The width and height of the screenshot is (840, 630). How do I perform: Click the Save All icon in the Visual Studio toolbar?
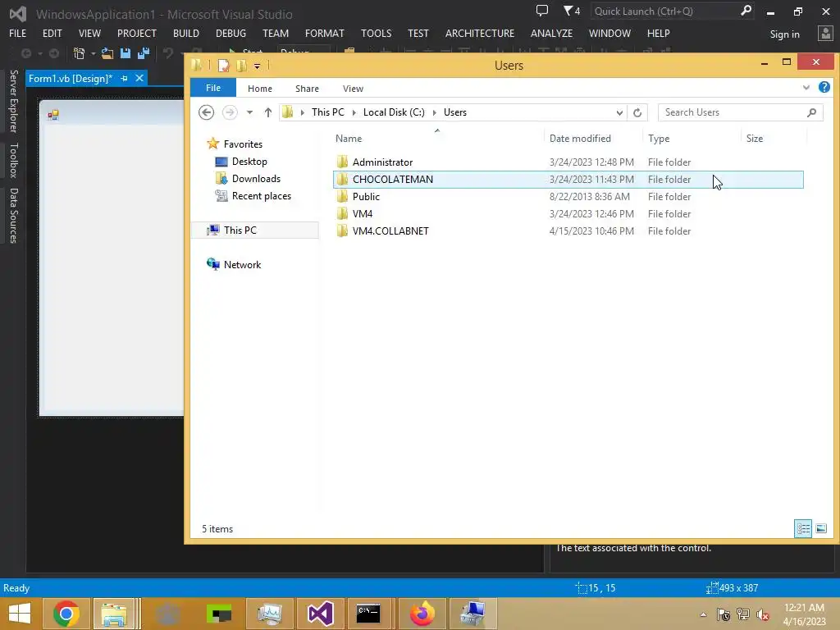[x=144, y=53]
